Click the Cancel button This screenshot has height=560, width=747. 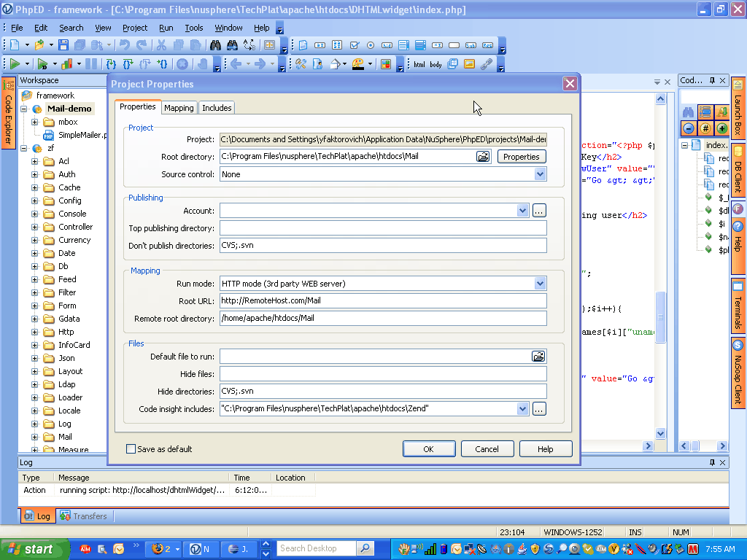coord(487,448)
